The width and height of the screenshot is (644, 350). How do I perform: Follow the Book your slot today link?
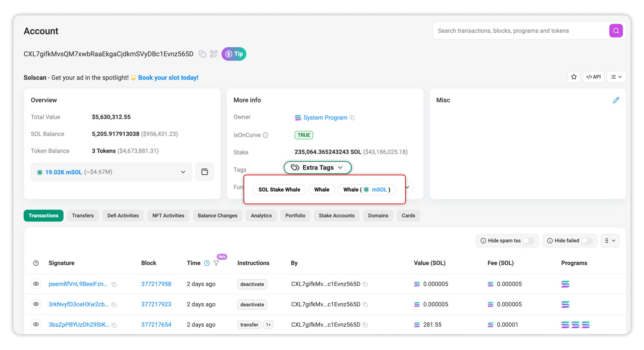point(168,78)
